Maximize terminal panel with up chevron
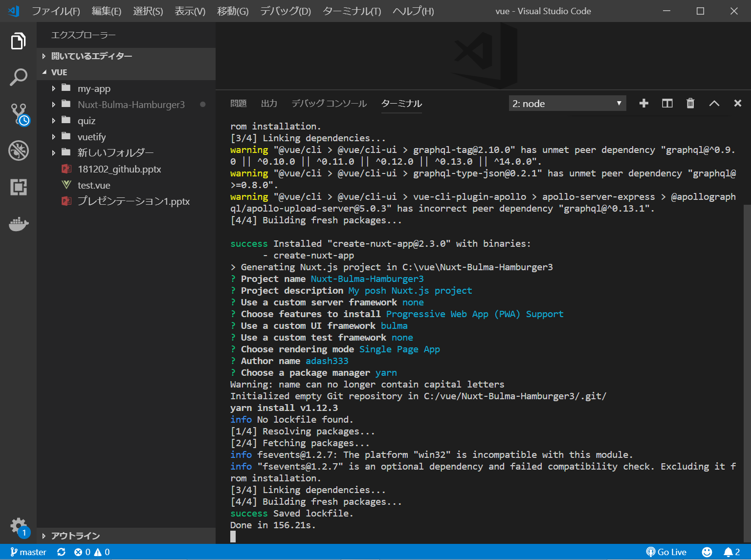 714,104
